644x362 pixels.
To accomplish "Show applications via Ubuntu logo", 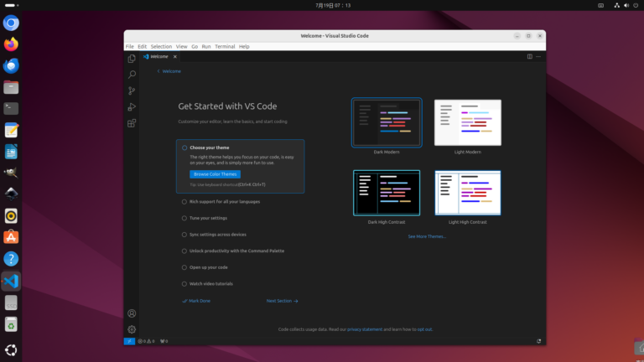I will tap(11, 349).
